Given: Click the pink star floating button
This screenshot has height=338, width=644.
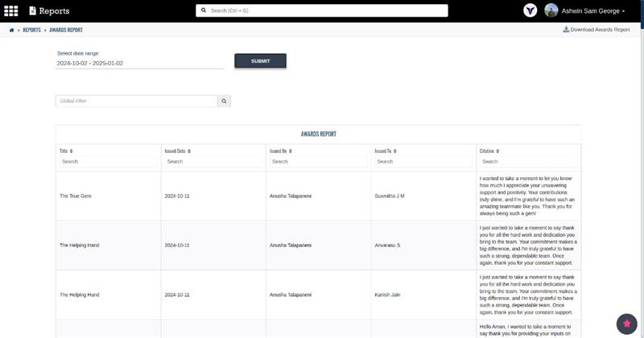Looking at the screenshot, I should coord(626,323).
